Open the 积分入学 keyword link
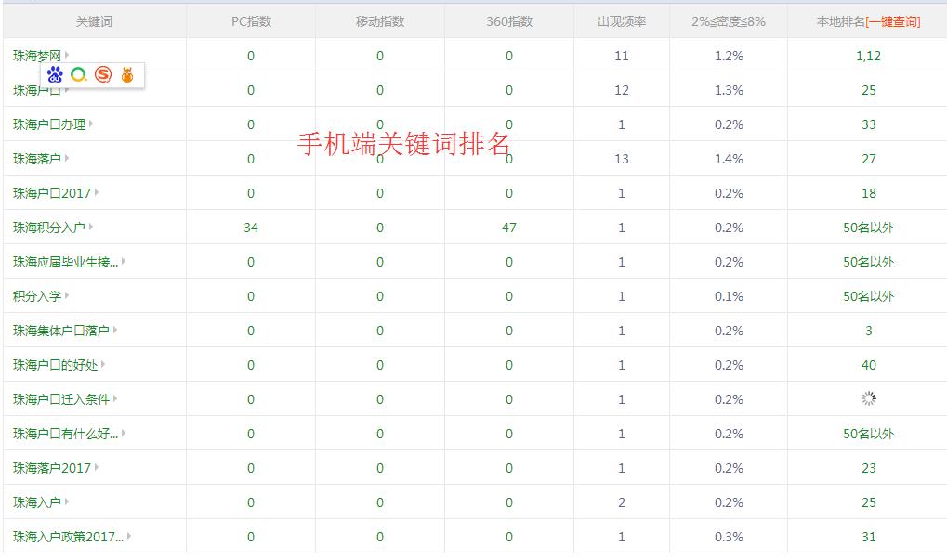This screenshot has width=947, height=560. click(37, 296)
